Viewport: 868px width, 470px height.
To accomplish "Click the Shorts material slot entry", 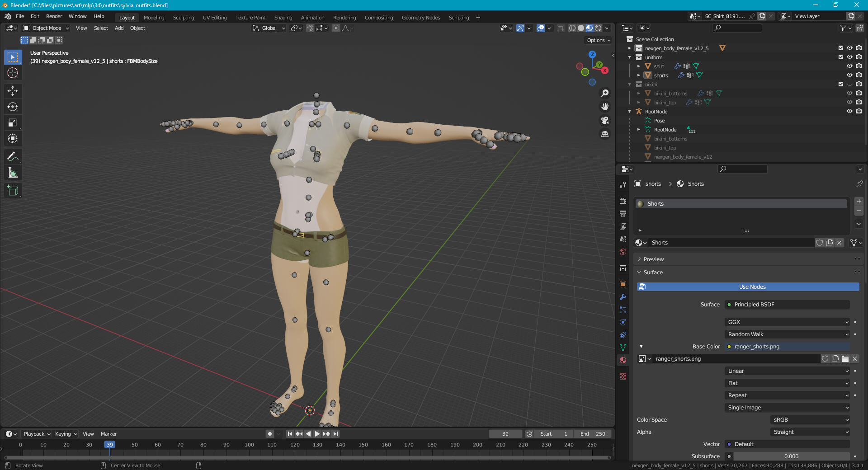I will (741, 204).
